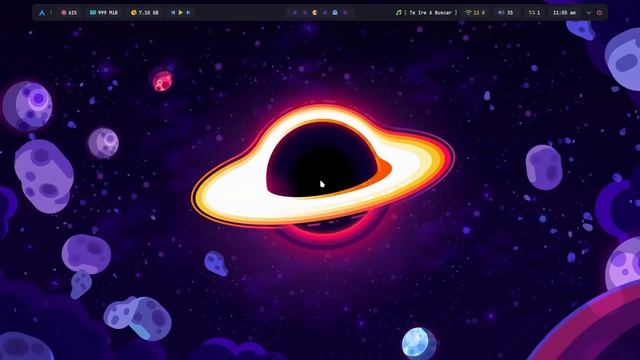Open the pending updates indicator
This screenshot has height=360, width=640.
pos(534,13)
